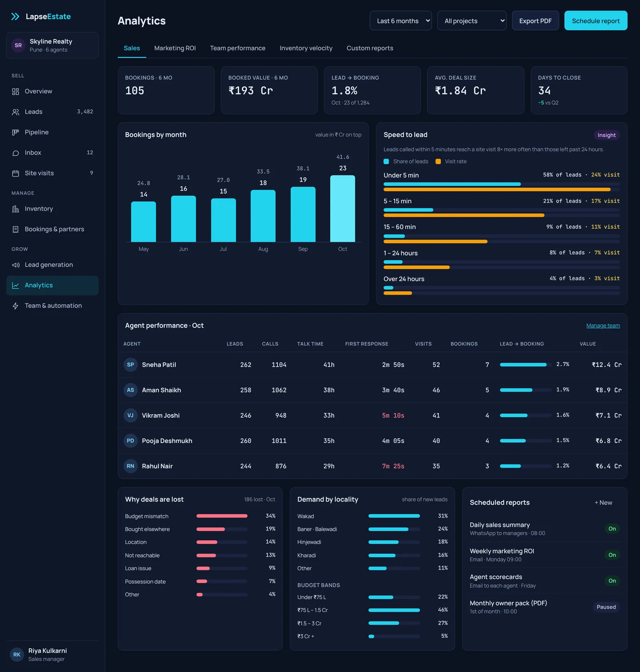Click the Booked value ₹193 Cr card
The height and width of the screenshot is (672, 640).
[x=269, y=90]
